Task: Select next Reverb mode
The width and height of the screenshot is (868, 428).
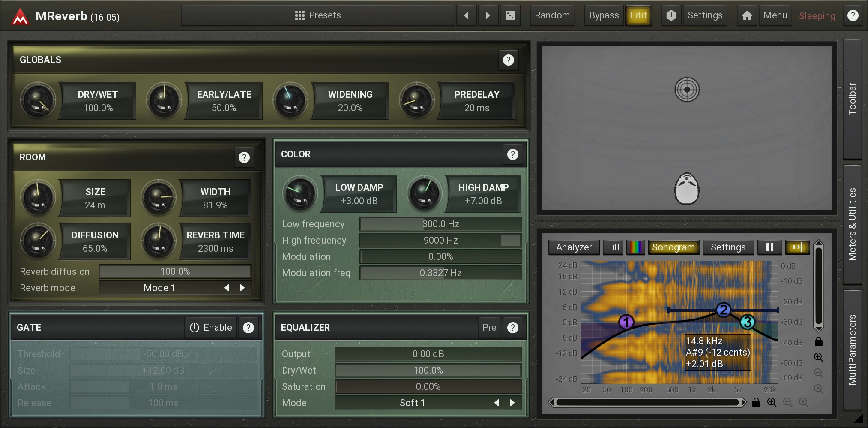Action: coord(242,288)
